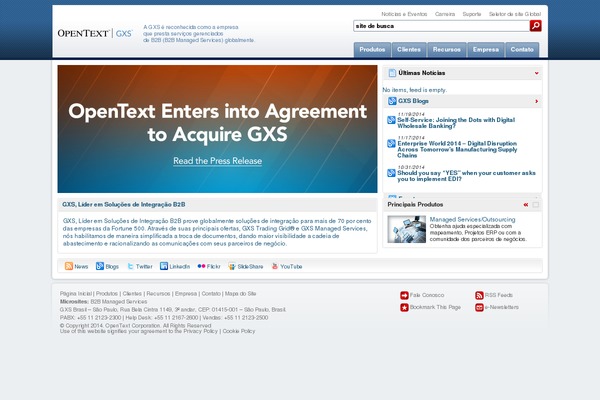
Task: Open GXS Trading Grid link in paragraph
Action: (268, 229)
